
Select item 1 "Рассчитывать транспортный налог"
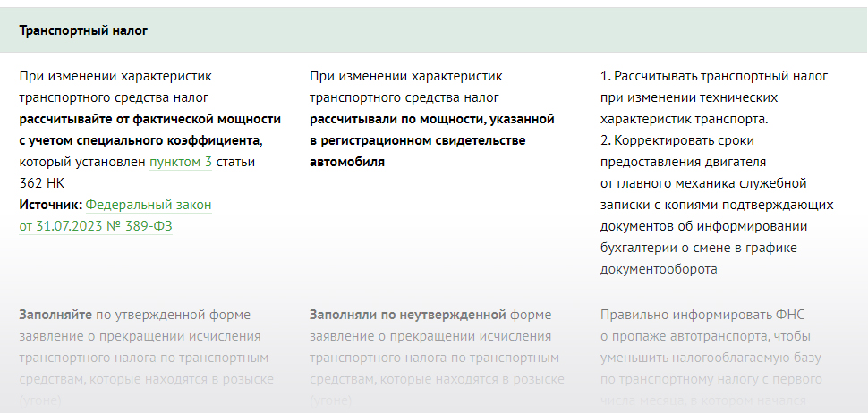click(713, 76)
